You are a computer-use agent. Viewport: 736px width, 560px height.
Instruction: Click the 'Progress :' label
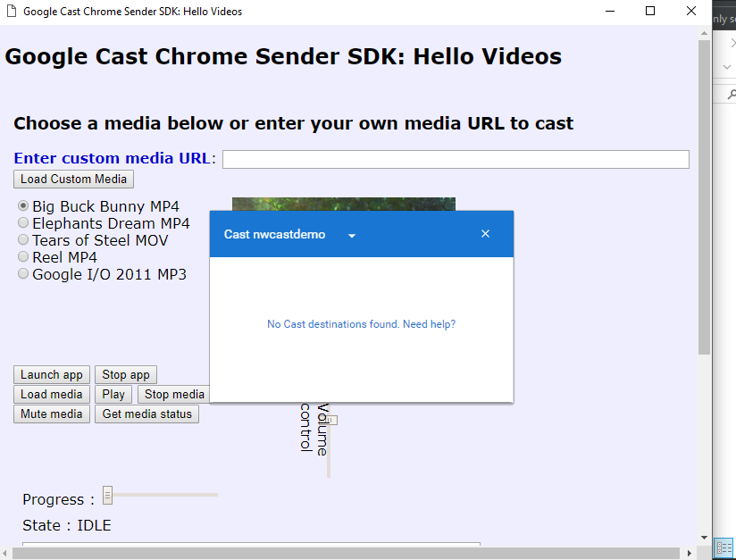tap(58, 499)
